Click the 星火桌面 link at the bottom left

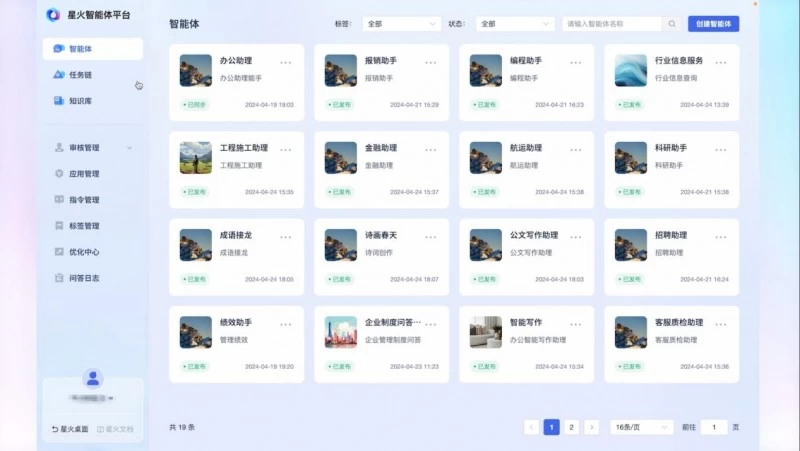tap(70, 429)
